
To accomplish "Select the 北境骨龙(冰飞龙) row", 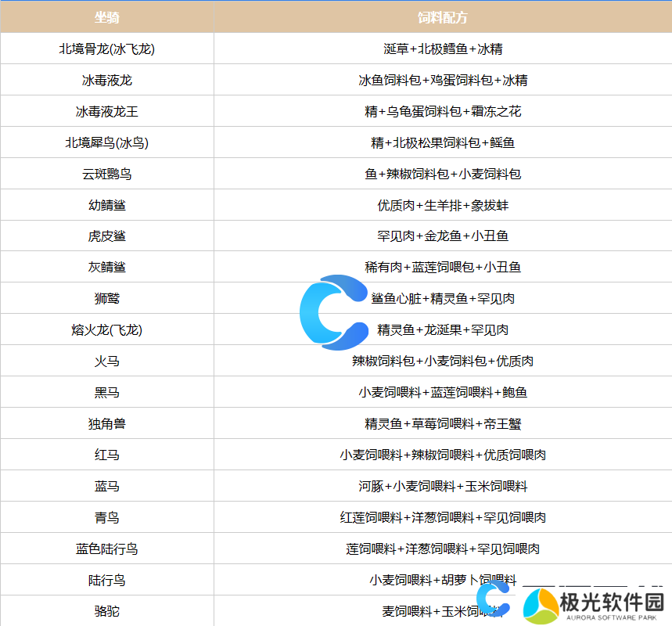I will click(107, 48).
